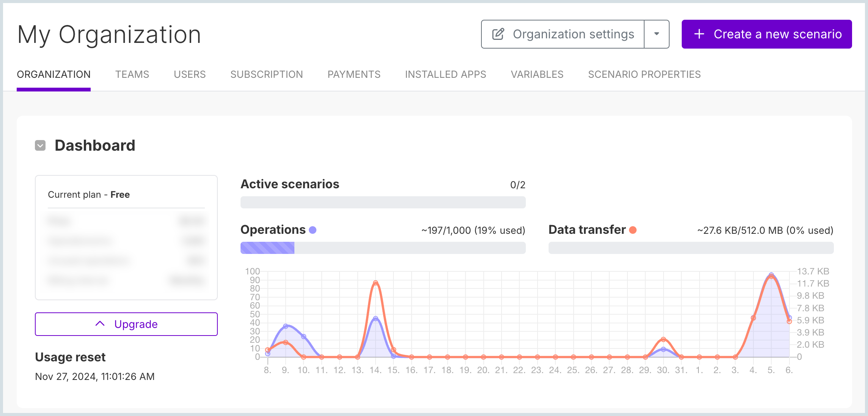This screenshot has height=416, width=868.
Task: Click the Upgrade plan button
Action: click(x=126, y=324)
